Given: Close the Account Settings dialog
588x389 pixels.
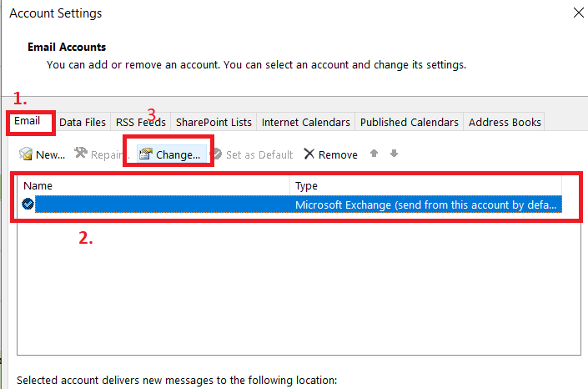Looking at the screenshot, I should 579,13.
